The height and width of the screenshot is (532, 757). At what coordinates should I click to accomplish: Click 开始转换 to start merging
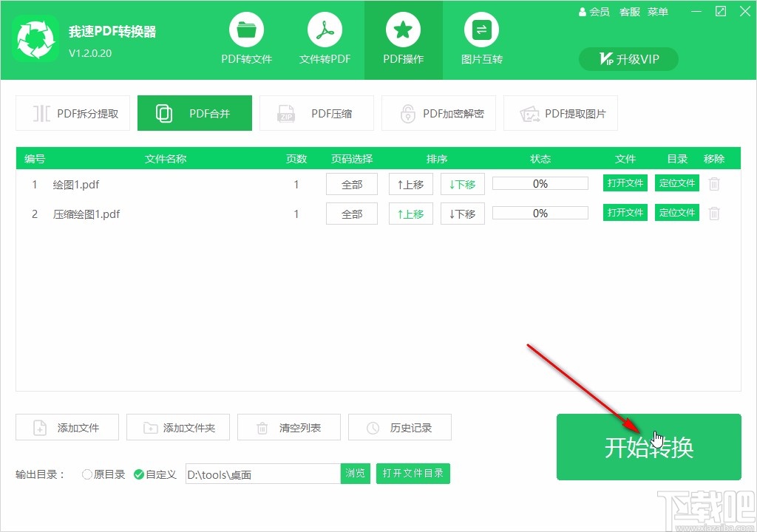[648, 446]
